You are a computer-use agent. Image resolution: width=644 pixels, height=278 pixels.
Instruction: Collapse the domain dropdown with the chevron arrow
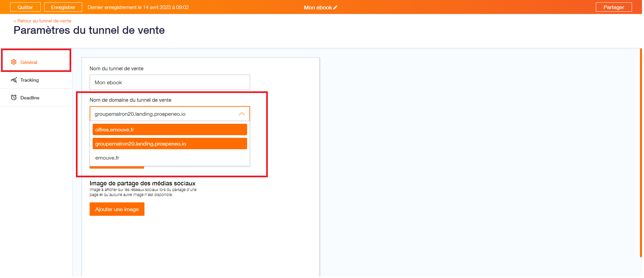[242, 114]
